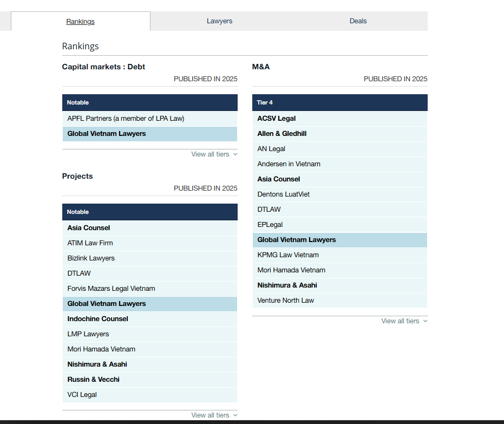Viewport: 504px width, 424px height.
Task: Select the Rankings tab
Action: (80, 22)
